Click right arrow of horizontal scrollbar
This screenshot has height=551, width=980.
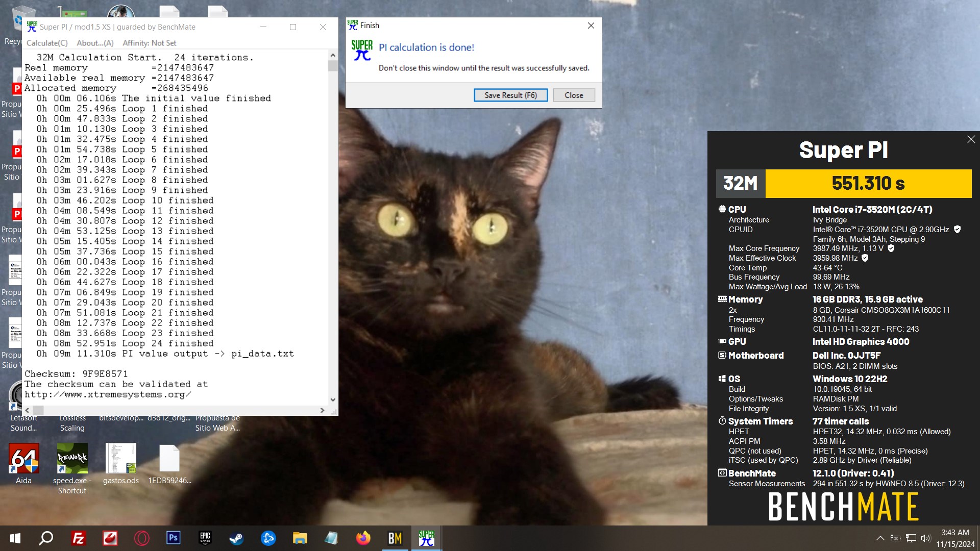pos(322,410)
